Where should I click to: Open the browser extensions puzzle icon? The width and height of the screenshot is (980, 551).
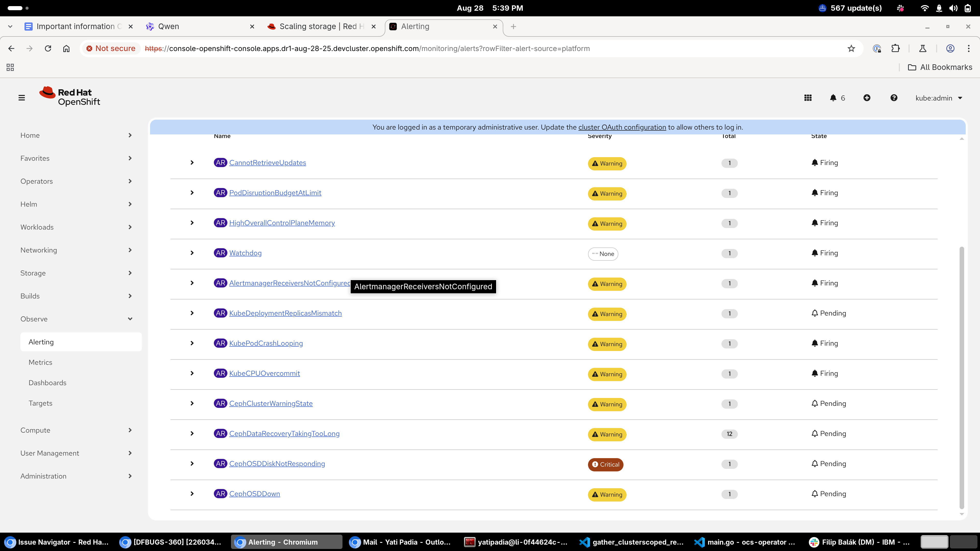895,48
